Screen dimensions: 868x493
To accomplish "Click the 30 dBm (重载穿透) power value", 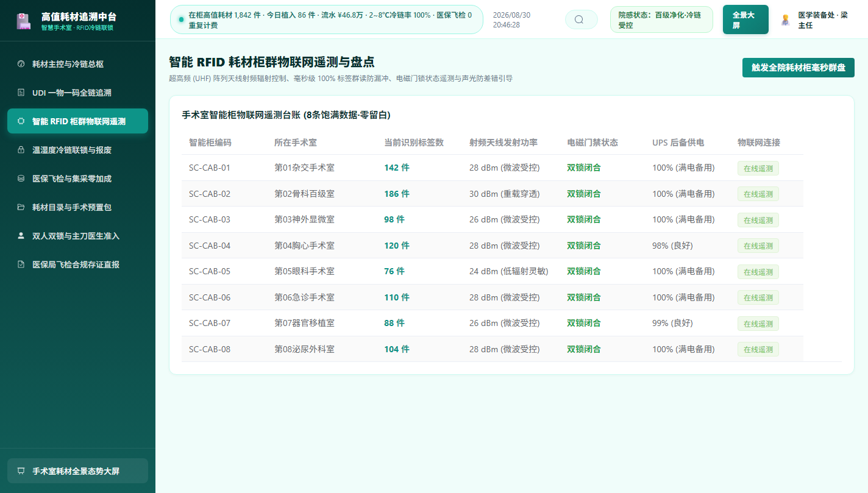I will click(x=504, y=194).
